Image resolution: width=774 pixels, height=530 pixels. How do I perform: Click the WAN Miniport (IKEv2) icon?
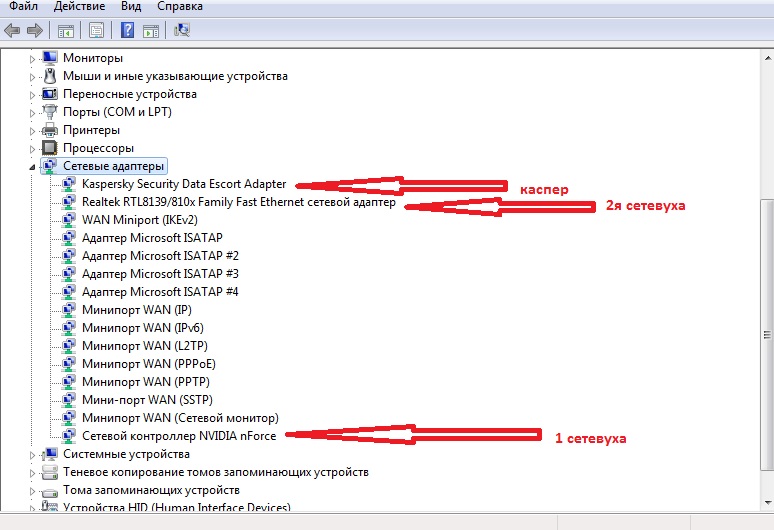(x=69, y=220)
